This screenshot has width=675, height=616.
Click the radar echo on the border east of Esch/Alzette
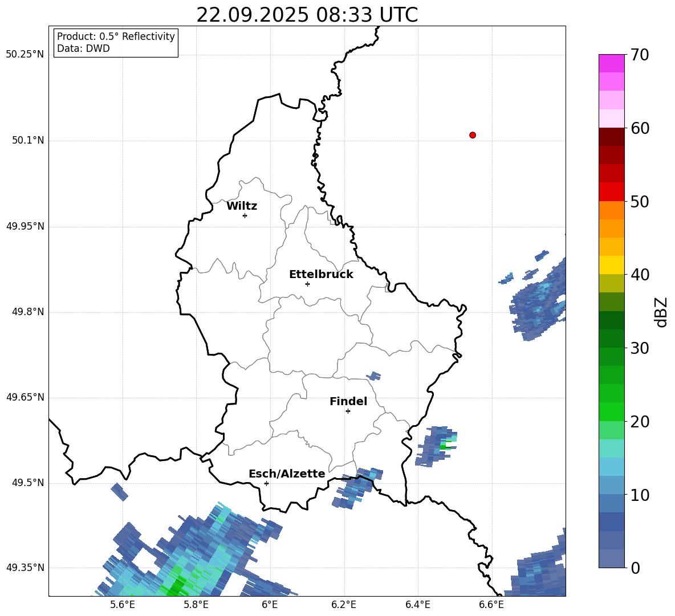(x=356, y=488)
